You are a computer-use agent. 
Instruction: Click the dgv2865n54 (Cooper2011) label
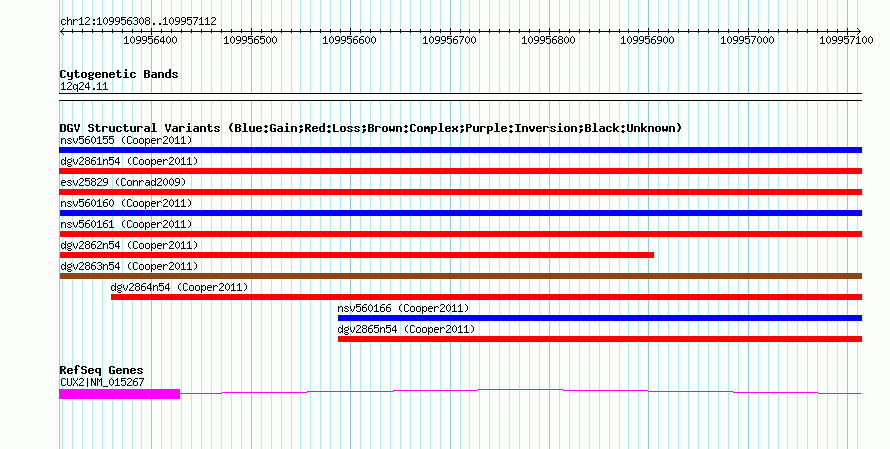coord(406,329)
